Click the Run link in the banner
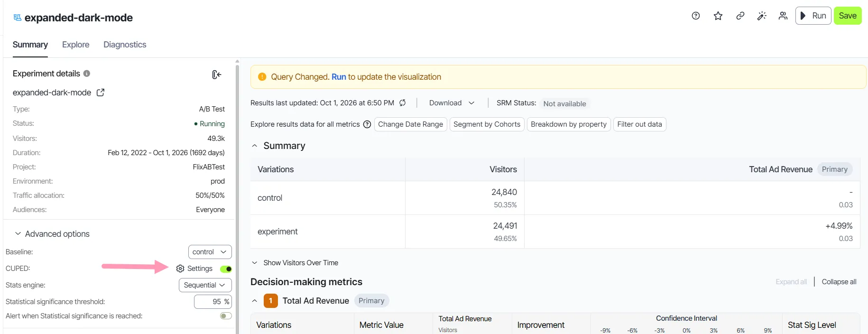 [339, 77]
